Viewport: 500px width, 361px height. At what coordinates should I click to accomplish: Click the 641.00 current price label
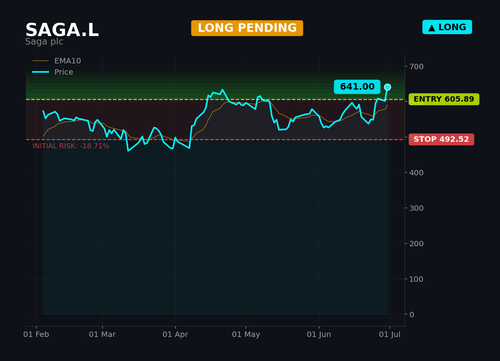click(357, 87)
